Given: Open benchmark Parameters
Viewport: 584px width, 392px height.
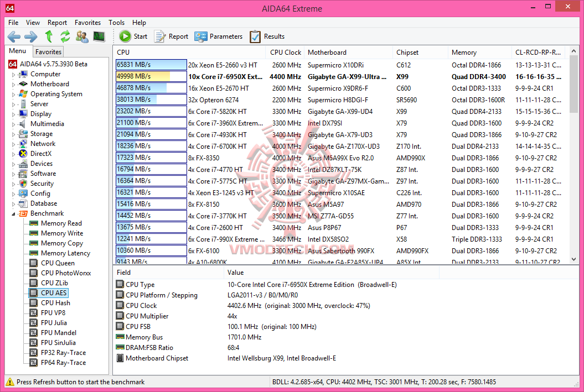Looking at the screenshot, I should 218,36.
